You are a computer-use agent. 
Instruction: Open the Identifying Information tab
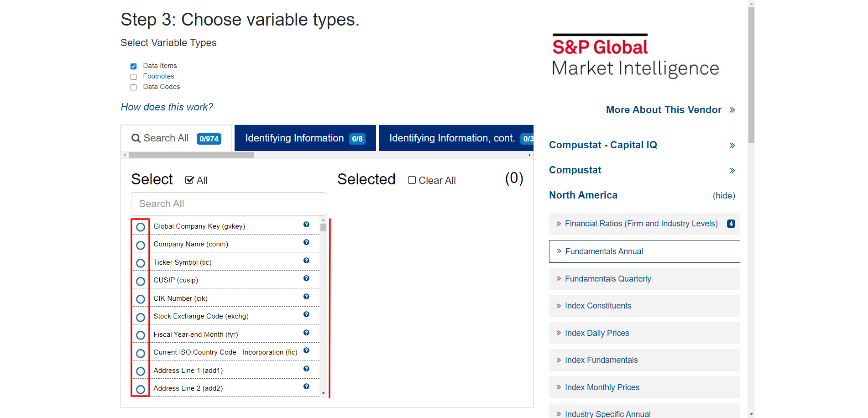(305, 138)
